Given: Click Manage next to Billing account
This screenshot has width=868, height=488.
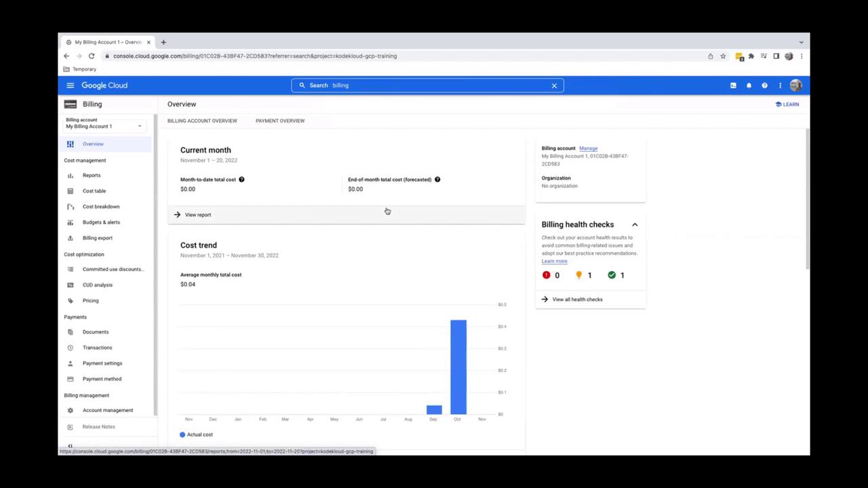Looking at the screenshot, I should point(588,148).
